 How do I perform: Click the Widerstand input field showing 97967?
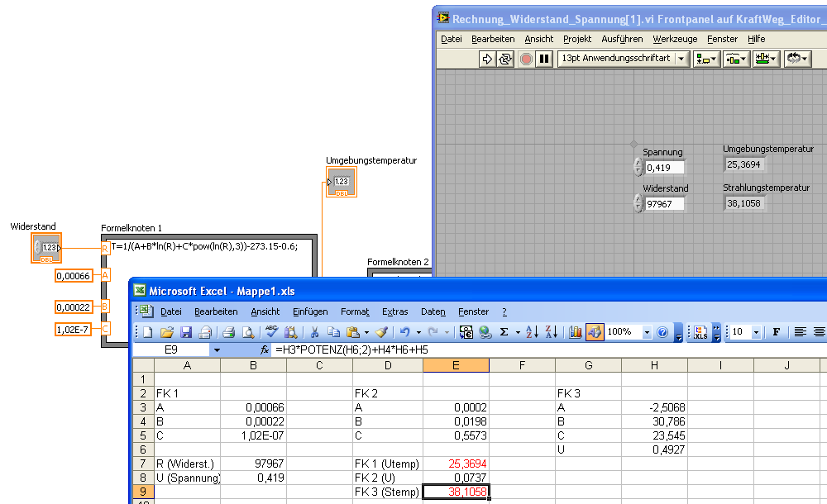pyautogui.click(x=665, y=204)
